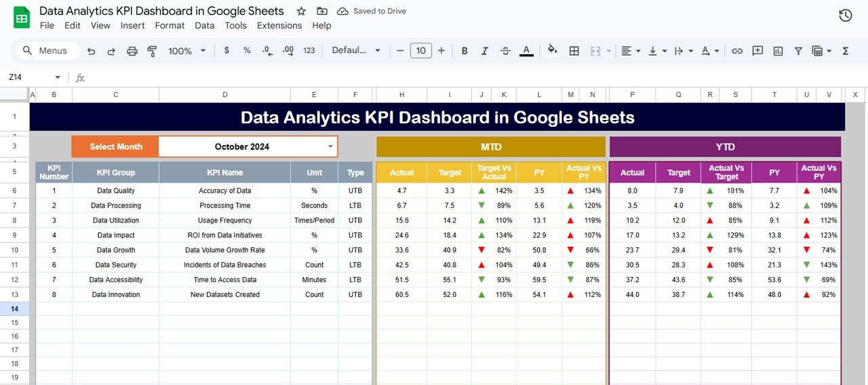Click the YTD section header

[725, 146]
